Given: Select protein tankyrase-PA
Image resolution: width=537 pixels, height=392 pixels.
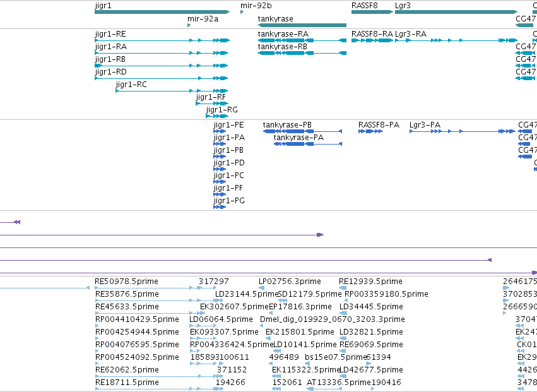Looking at the screenshot, I should [308, 144].
